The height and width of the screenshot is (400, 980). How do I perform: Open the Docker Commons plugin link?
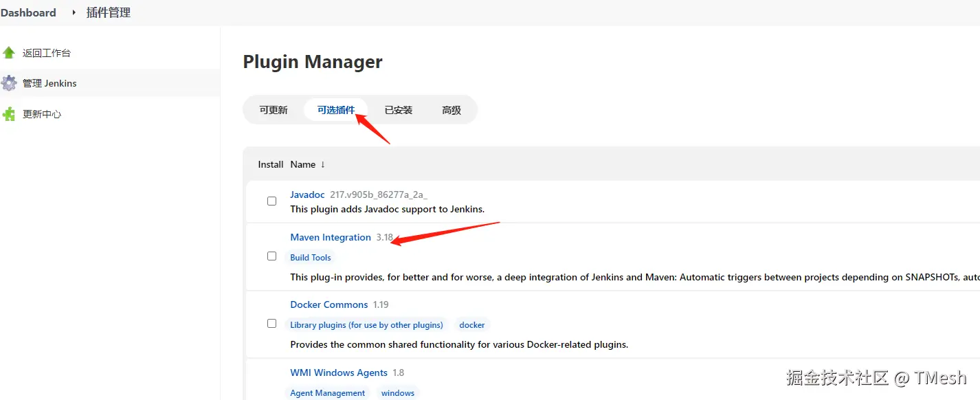tap(329, 304)
